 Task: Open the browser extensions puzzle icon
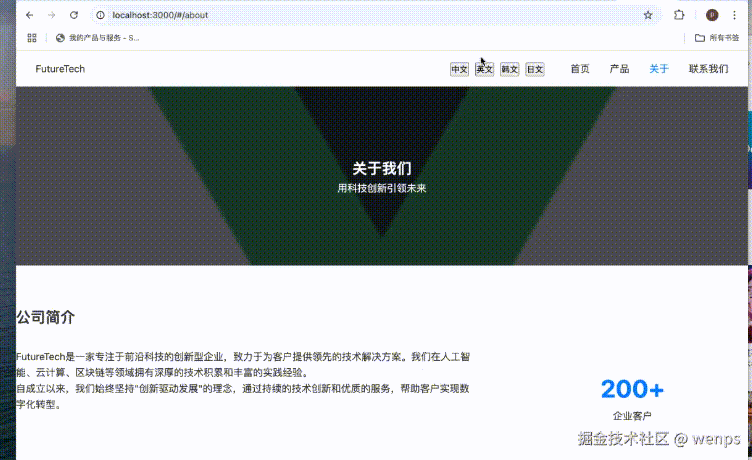(679, 15)
